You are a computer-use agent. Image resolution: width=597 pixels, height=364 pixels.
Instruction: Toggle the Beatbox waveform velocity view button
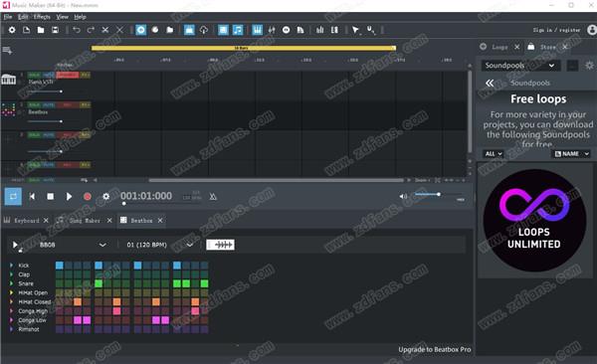pyautogui.click(x=221, y=245)
